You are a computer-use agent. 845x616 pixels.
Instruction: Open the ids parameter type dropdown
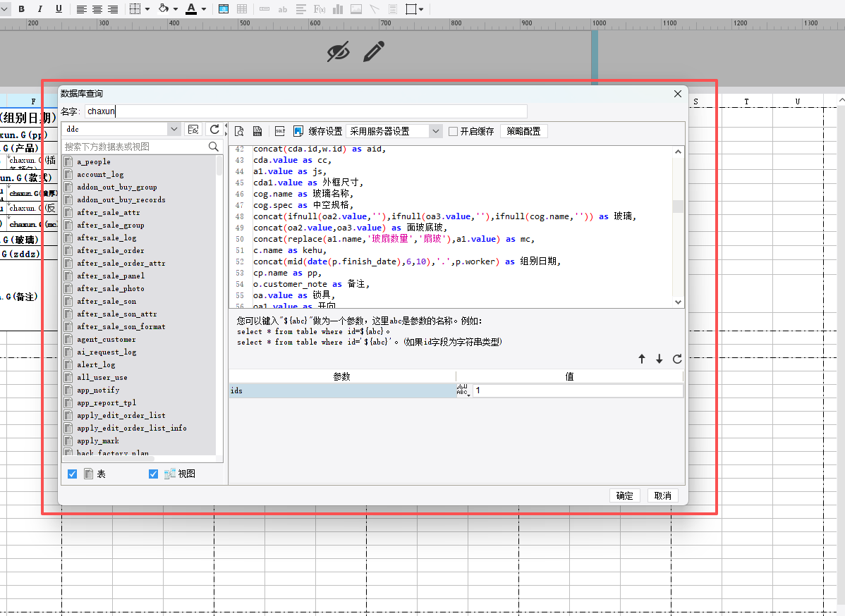(x=463, y=390)
